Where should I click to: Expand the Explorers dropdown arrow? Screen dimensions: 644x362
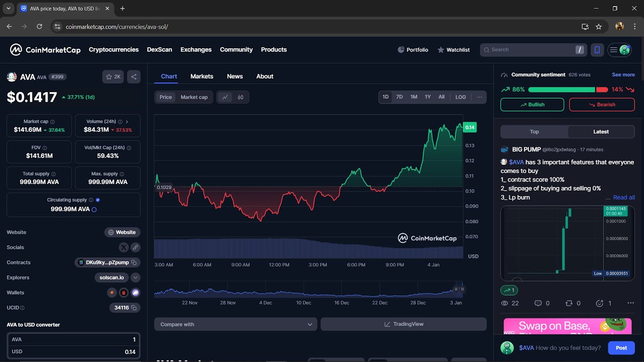pyautogui.click(x=135, y=278)
